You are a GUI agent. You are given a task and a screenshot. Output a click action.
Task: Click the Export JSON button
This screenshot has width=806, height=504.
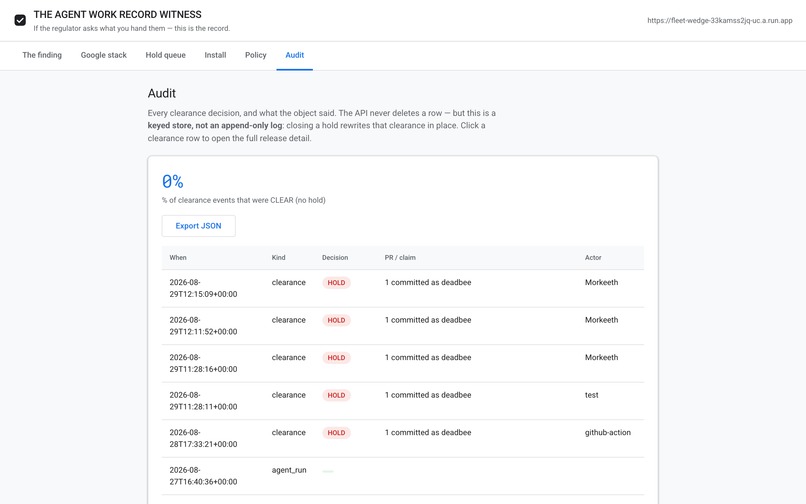tap(198, 226)
